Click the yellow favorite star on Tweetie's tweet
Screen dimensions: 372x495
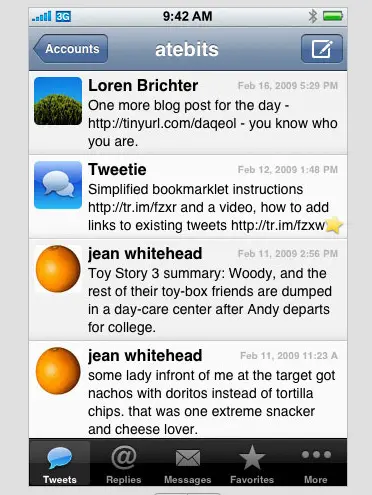pos(334,225)
